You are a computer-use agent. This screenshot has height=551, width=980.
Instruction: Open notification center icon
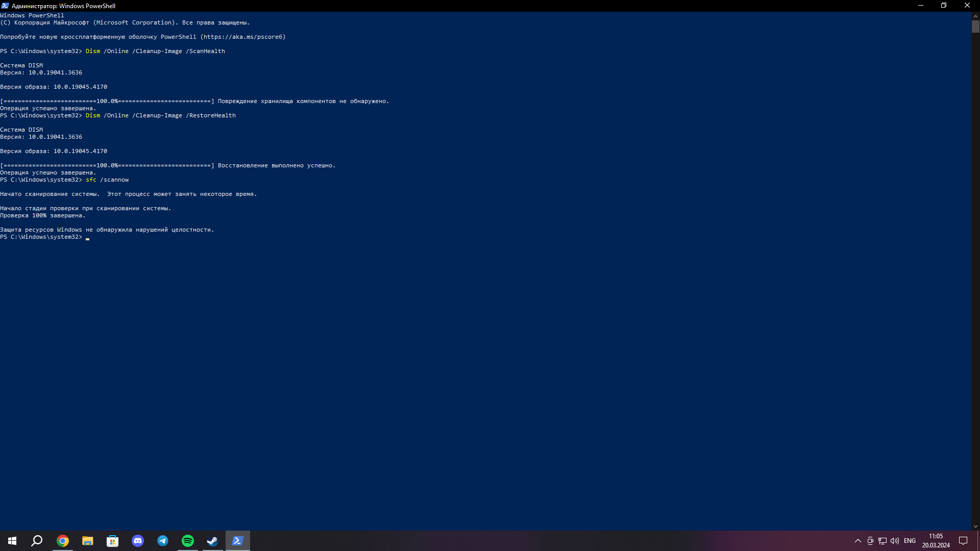[x=963, y=541]
